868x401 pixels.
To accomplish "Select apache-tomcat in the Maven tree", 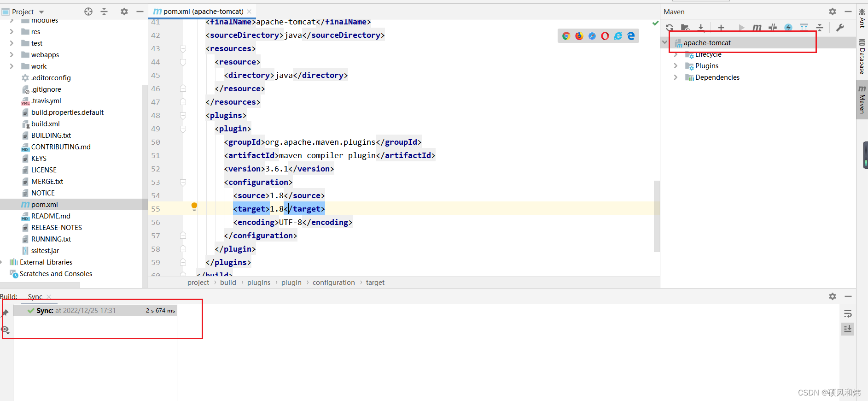I will 707,43.
